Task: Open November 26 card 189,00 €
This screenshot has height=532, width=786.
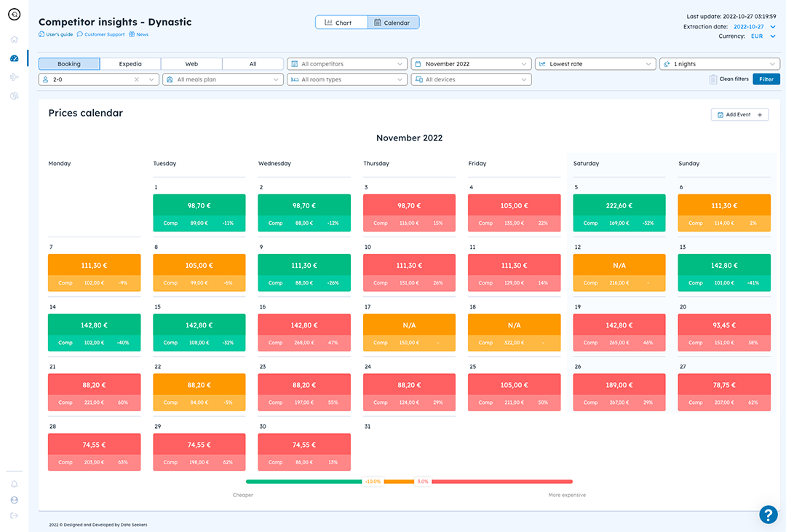Action: pyautogui.click(x=619, y=392)
